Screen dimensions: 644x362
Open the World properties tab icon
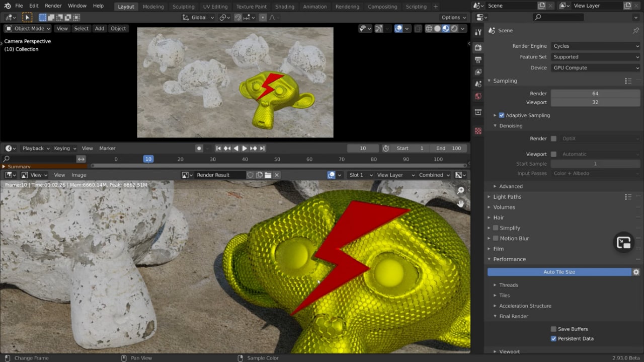coord(478,96)
